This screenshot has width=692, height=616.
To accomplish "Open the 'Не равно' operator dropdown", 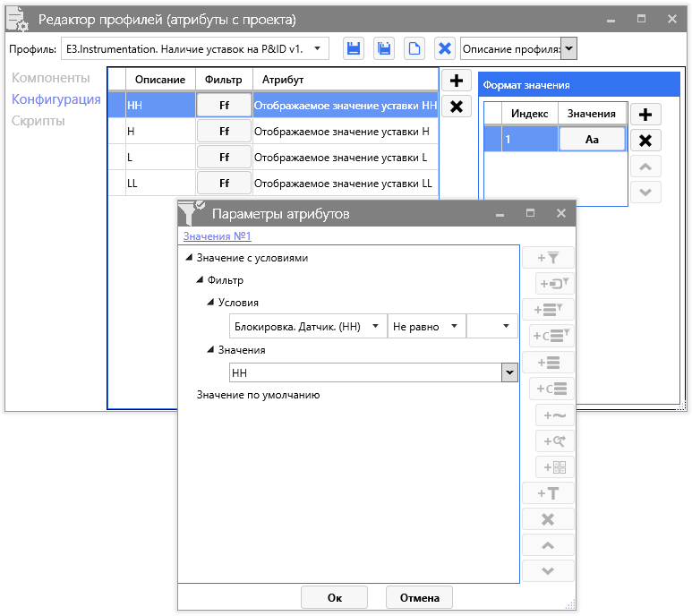I will click(455, 327).
